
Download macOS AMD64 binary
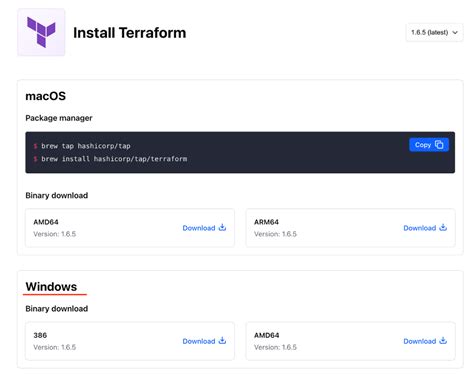204,228
